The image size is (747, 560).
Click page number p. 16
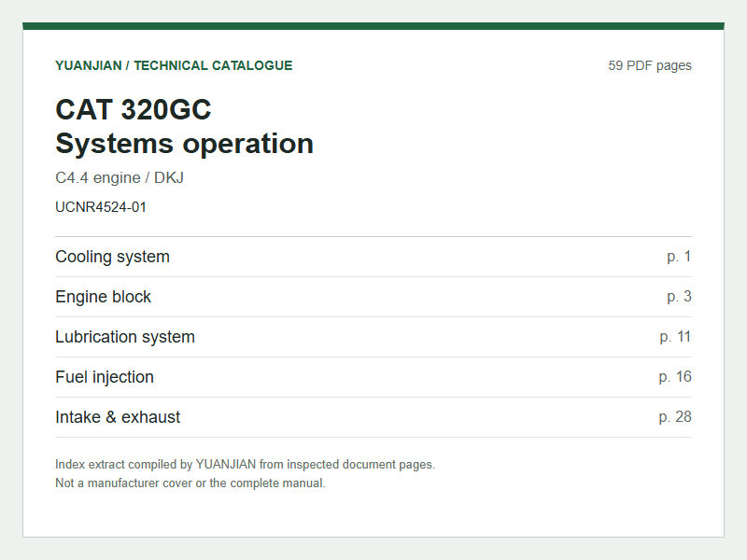[x=675, y=377]
